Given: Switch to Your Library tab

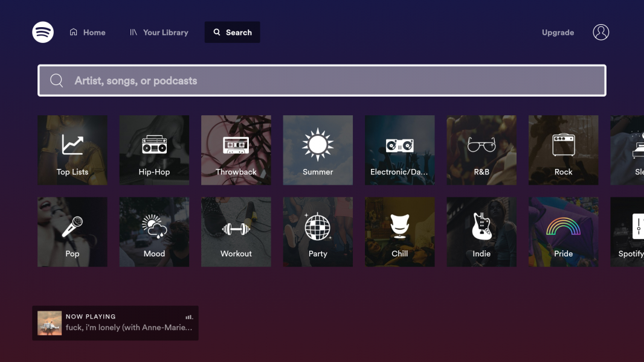Looking at the screenshot, I should [x=159, y=33].
